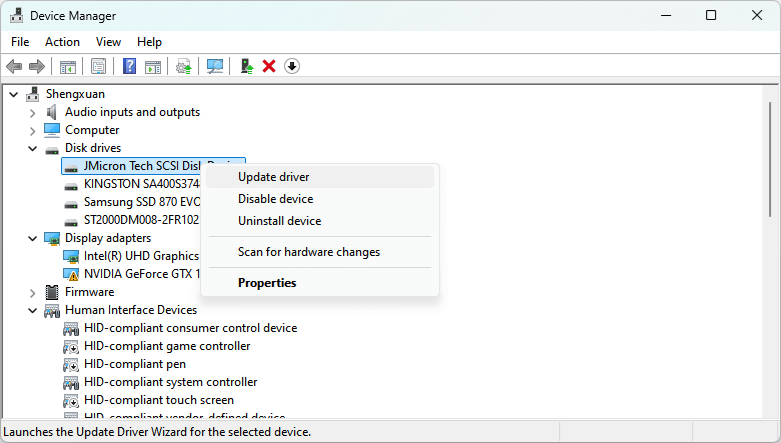Choose Properties from context menu
Image resolution: width=781 pixels, height=443 pixels.
(x=320, y=283)
